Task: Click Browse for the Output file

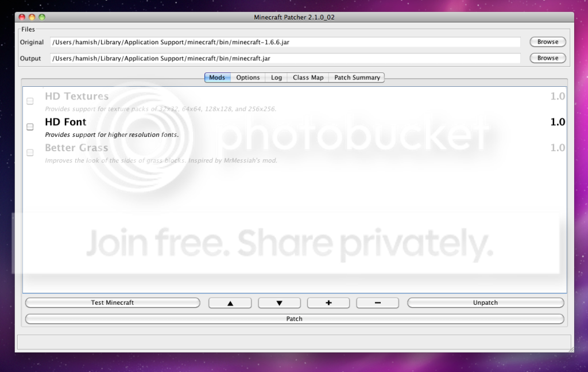Action: (547, 58)
